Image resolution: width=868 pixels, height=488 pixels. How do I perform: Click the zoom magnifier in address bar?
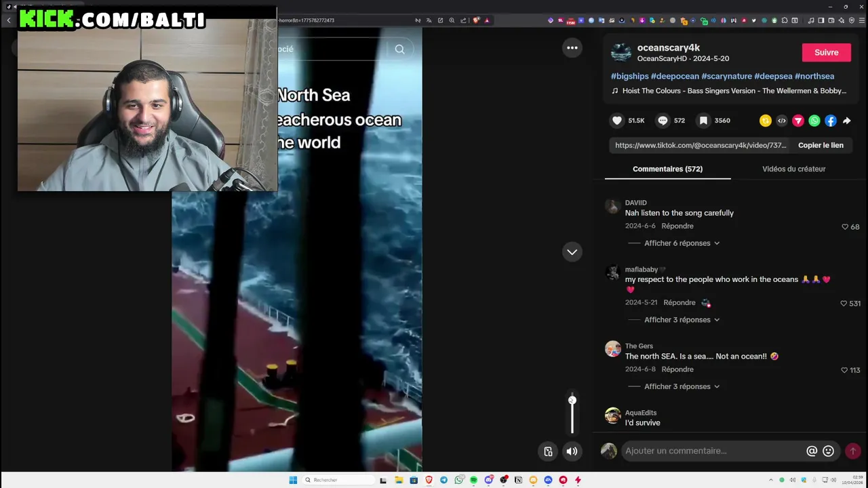(452, 20)
